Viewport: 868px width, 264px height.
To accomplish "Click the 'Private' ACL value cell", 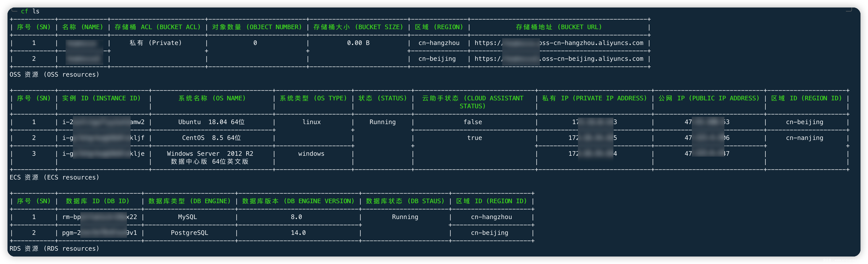I will pyautogui.click(x=156, y=43).
